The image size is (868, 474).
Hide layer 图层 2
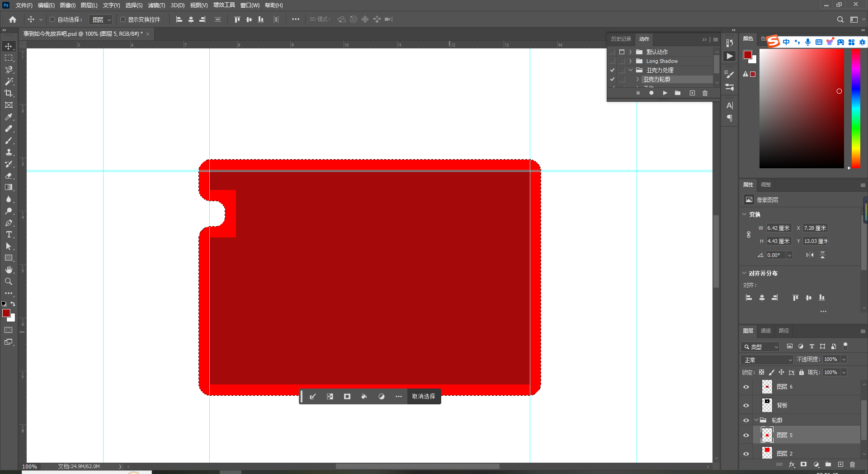click(746, 454)
